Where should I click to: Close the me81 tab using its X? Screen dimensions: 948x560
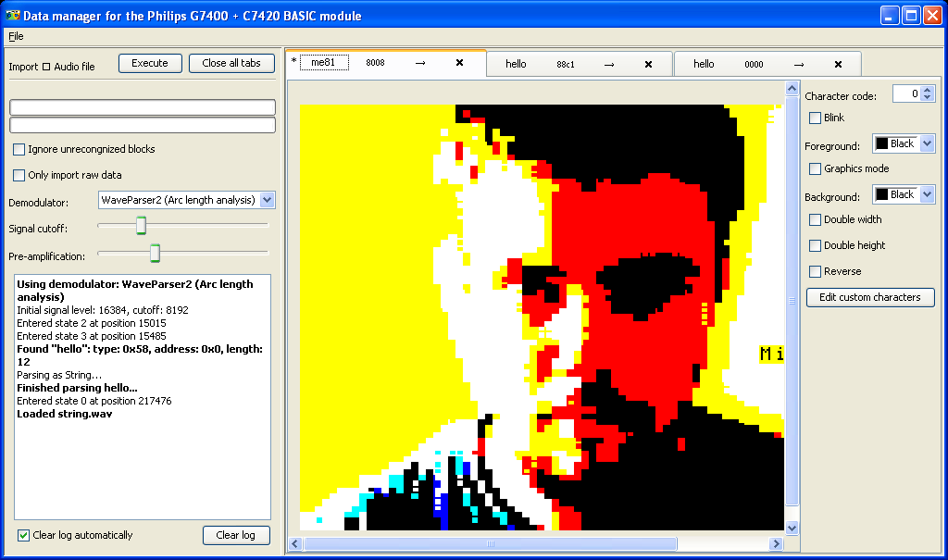(459, 62)
